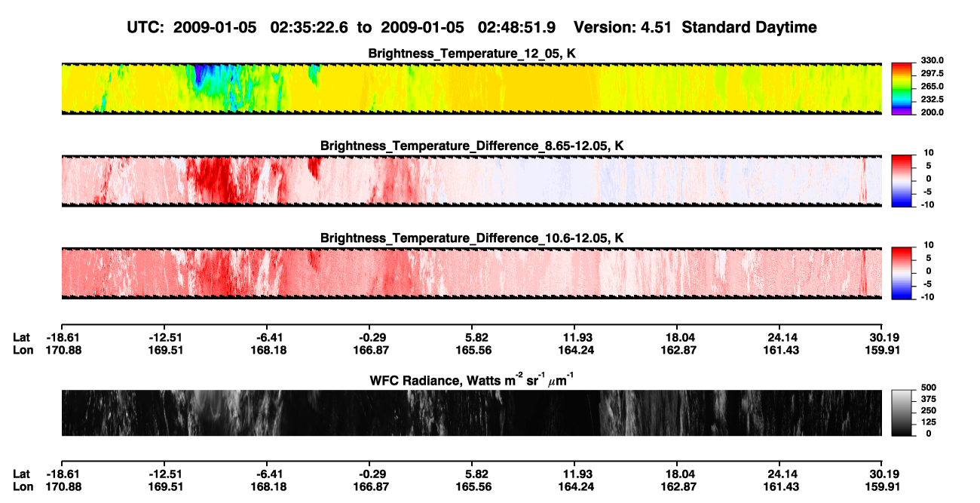Click the '-10' tick on the 10.6-12.05 colorbar
The height and width of the screenshot is (503, 980).
pos(929,297)
